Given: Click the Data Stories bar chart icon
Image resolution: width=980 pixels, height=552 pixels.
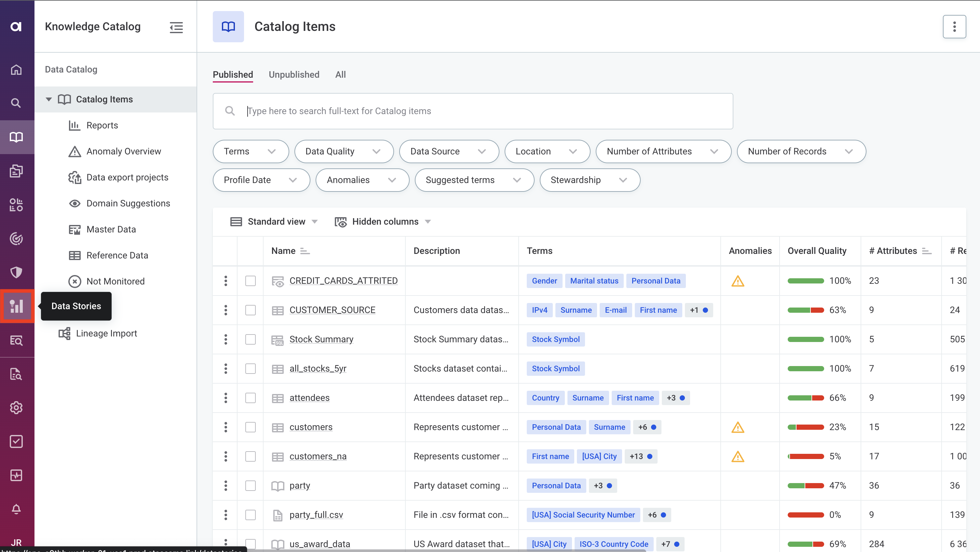Looking at the screenshot, I should pyautogui.click(x=17, y=306).
